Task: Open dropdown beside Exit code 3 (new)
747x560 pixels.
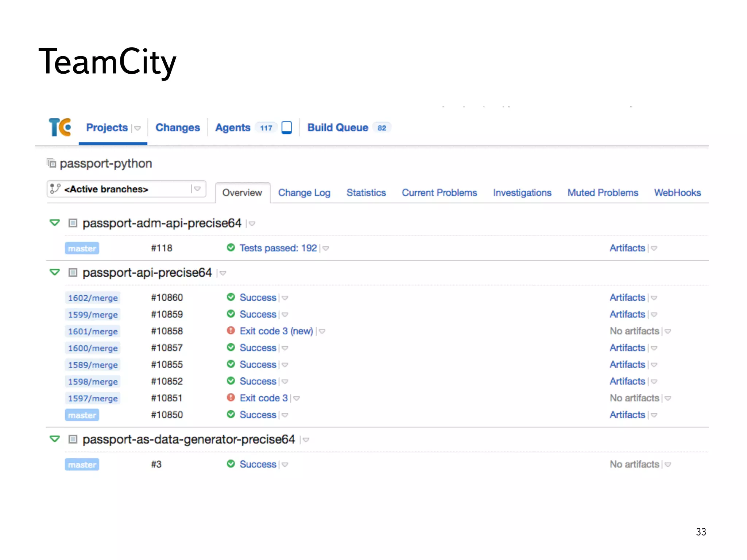Action: [322, 332]
